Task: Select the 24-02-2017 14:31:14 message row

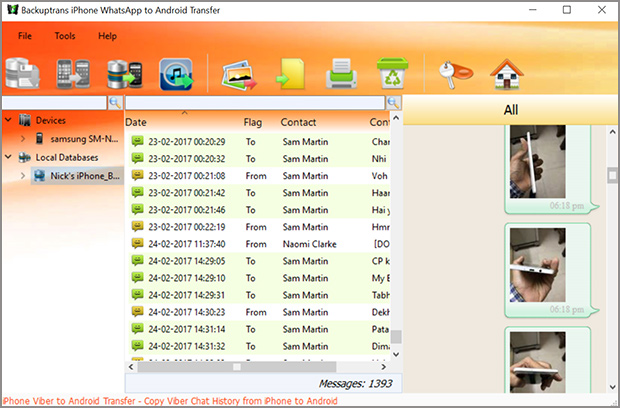Action: [x=258, y=329]
